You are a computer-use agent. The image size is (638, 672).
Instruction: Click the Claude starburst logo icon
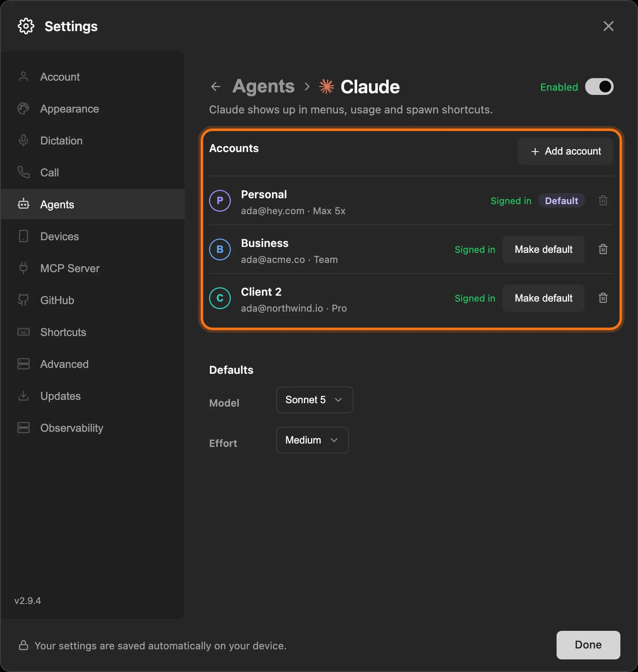pos(327,87)
